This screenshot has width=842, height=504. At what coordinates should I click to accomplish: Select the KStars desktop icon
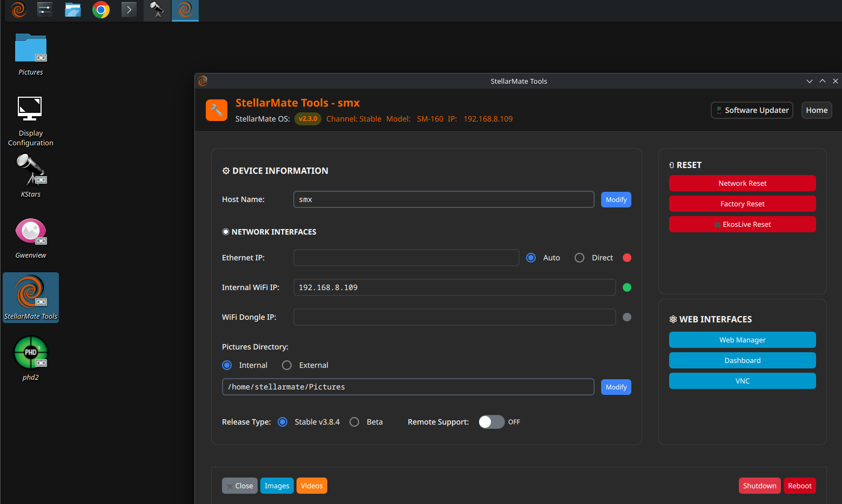(x=31, y=176)
